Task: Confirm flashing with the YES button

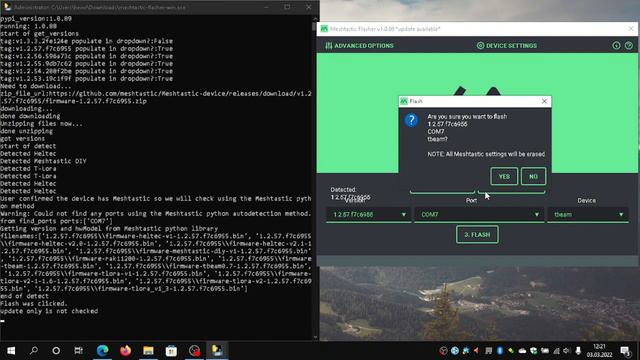Action: tap(504, 176)
